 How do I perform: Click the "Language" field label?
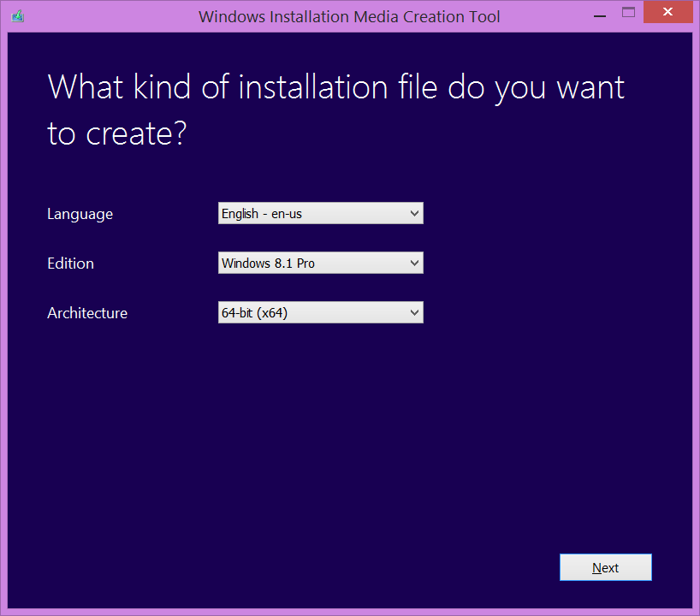click(x=80, y=214)
